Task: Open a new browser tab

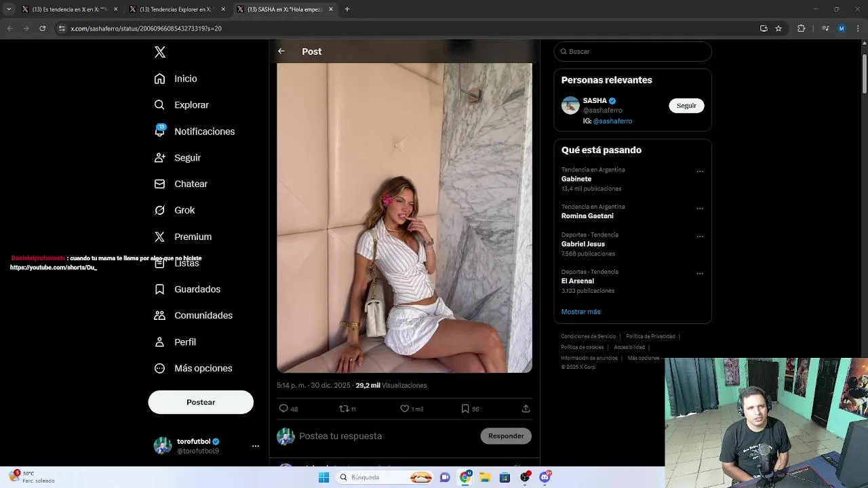Action: coord(347,9)
